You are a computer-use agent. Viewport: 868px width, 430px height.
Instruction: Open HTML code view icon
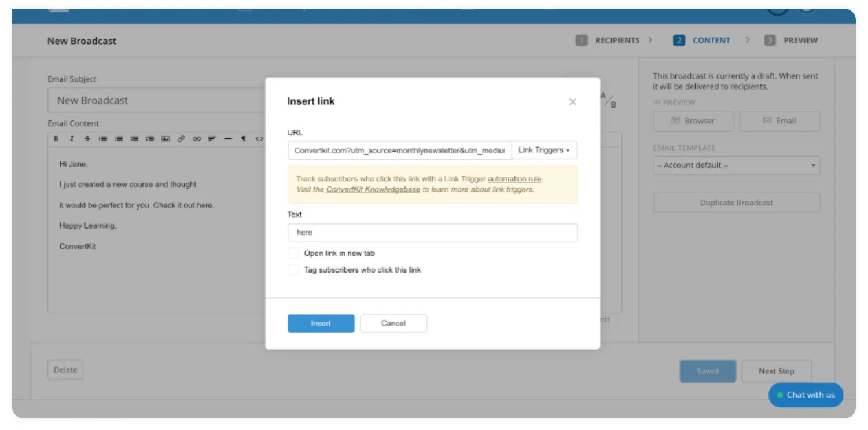(x=259, y=139)
